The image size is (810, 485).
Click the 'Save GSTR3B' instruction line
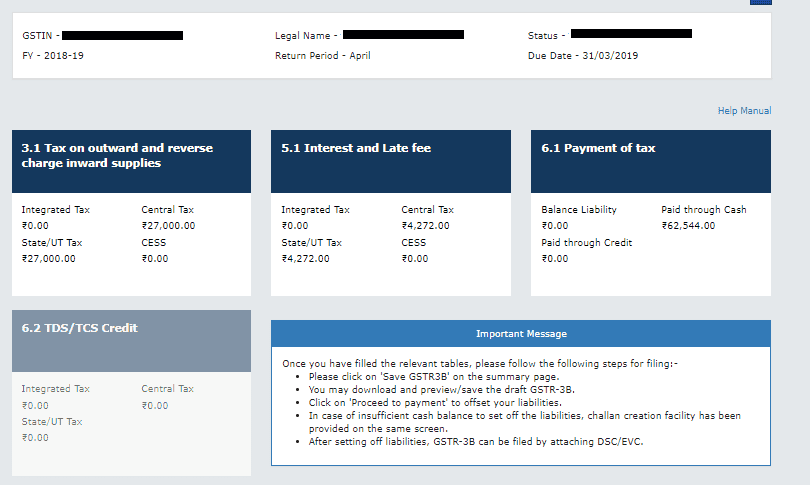tap(434, 377)
